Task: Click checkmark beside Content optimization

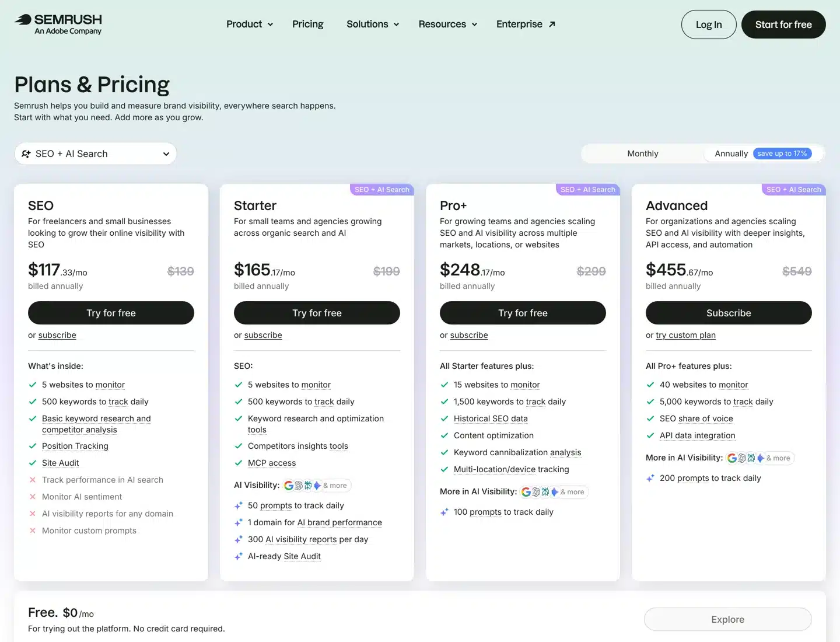Action: pyautogui.click(x=444, y=435)
